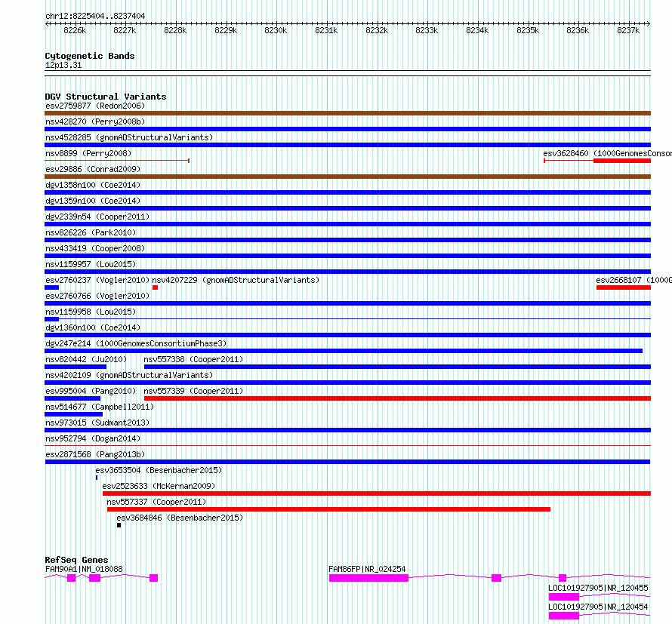
Task: Open the esv29886 (Conrad2009) label
Action: 93,169
